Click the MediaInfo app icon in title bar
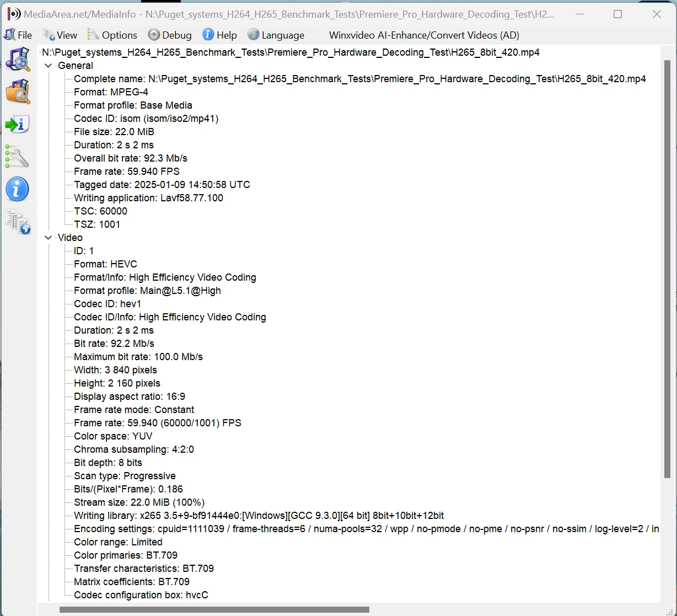 coord(14,14)
